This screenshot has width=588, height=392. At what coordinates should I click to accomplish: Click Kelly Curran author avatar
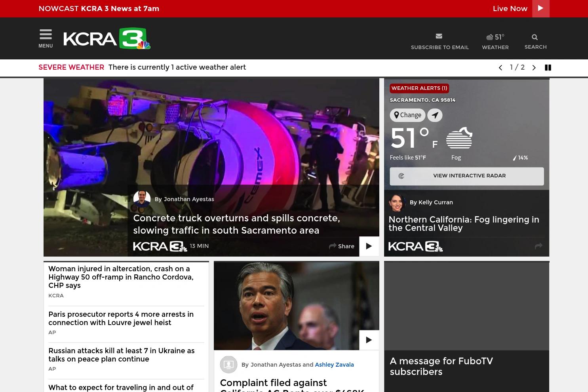397,202
